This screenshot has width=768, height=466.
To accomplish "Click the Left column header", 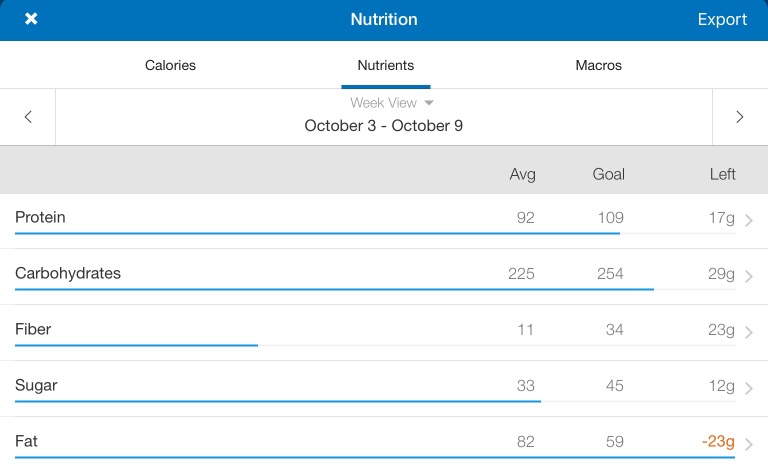I will pos(722,174).
